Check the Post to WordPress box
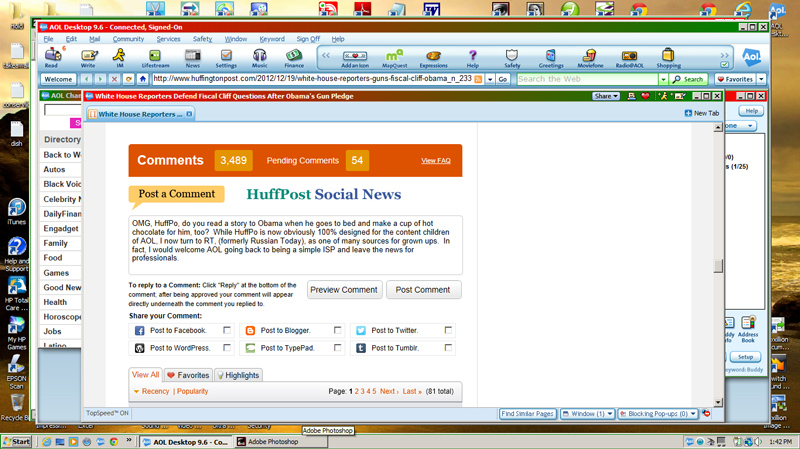This screenshot has height=449, width=800. coord(227,347)
